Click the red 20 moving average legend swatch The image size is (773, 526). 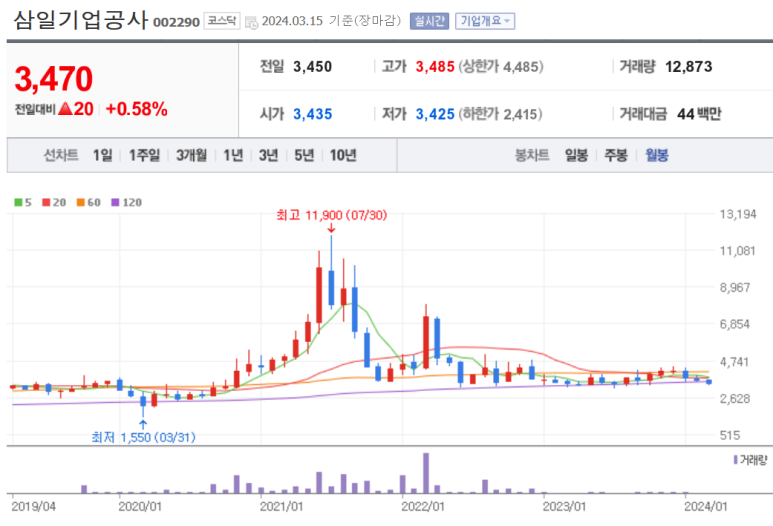point(46,203)
